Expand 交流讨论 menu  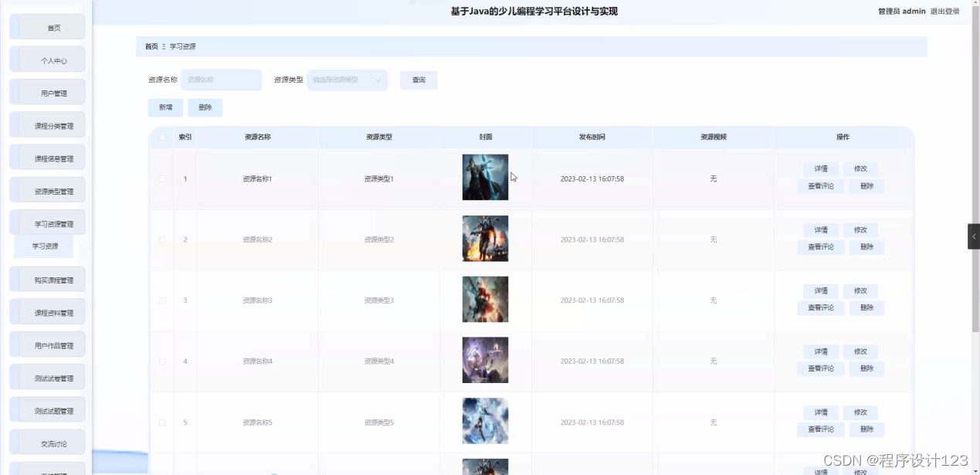[48, 444]
